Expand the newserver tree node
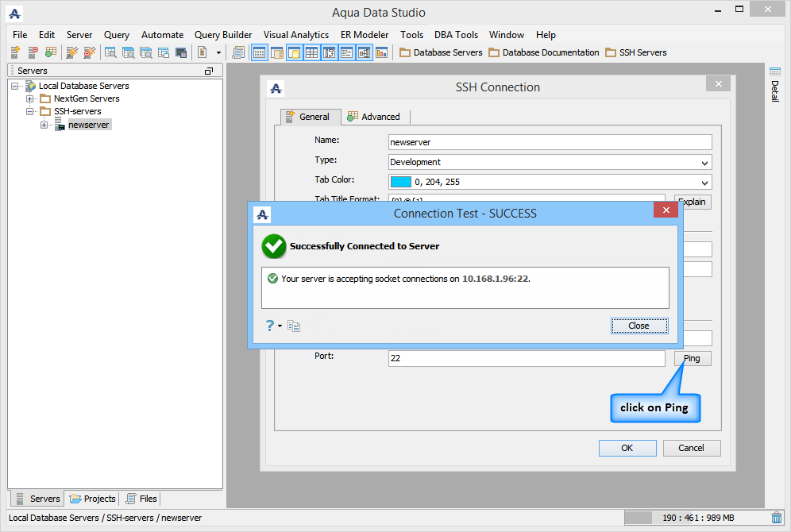Viewport: 791px width, 532px height. [x=44, y=125]
